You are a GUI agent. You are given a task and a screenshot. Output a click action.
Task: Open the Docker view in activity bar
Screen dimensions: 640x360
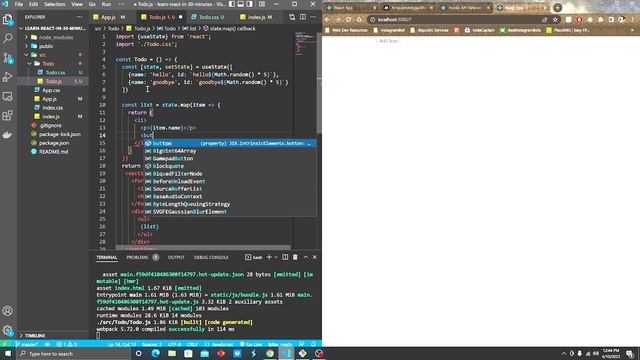[8, 135]
